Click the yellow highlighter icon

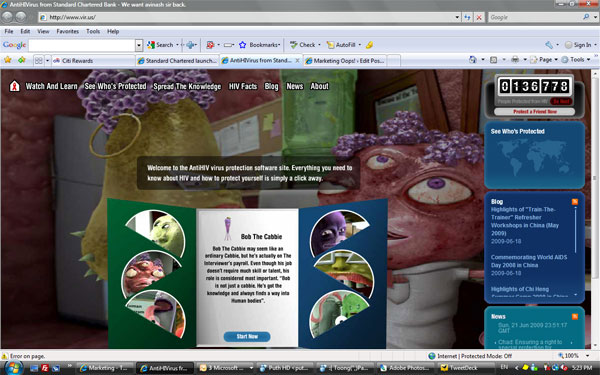click(x=369, y=45)
